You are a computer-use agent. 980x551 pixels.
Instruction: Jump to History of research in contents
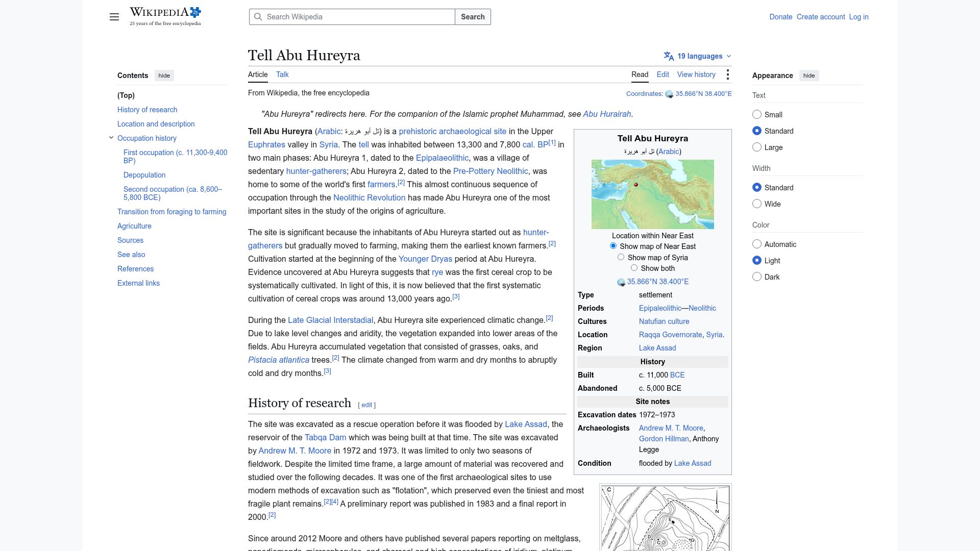(x=147, y=110)
